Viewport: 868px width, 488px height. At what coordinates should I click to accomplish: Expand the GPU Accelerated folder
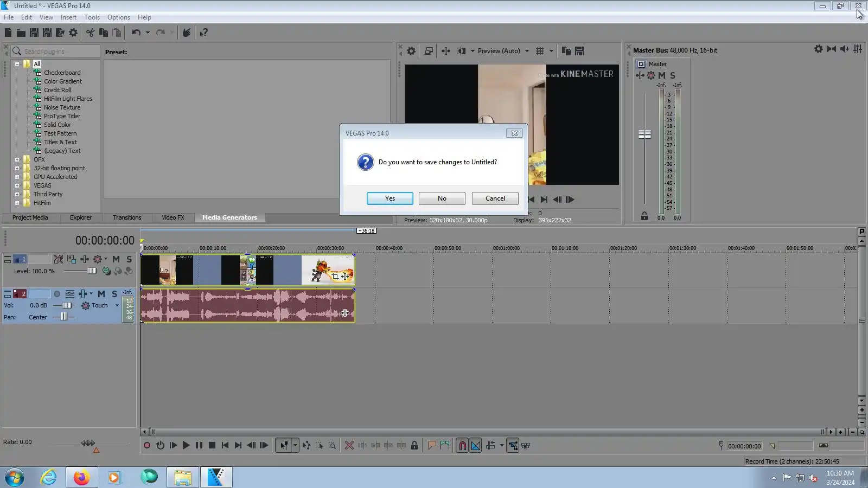coord(17,177)
